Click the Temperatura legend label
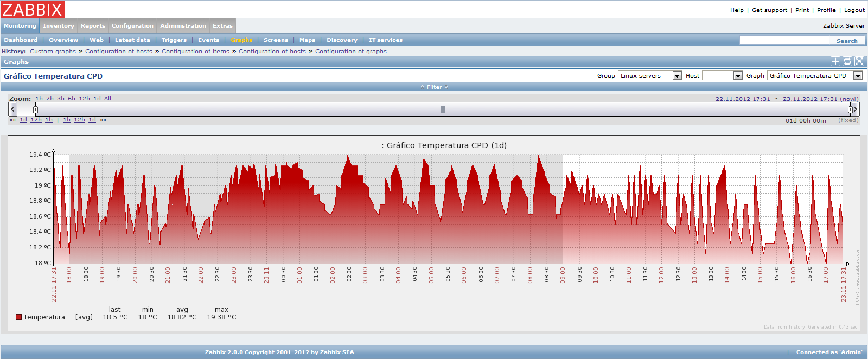Image resolution: width=868 pixels, height=359 pixels. click(x=44, y=317)
